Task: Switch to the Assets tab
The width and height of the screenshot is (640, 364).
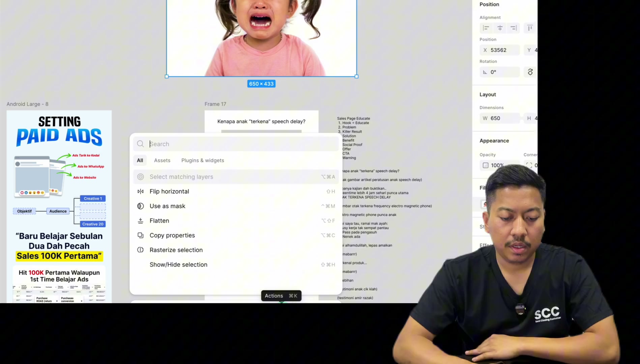Action: [x=162, y=160]
